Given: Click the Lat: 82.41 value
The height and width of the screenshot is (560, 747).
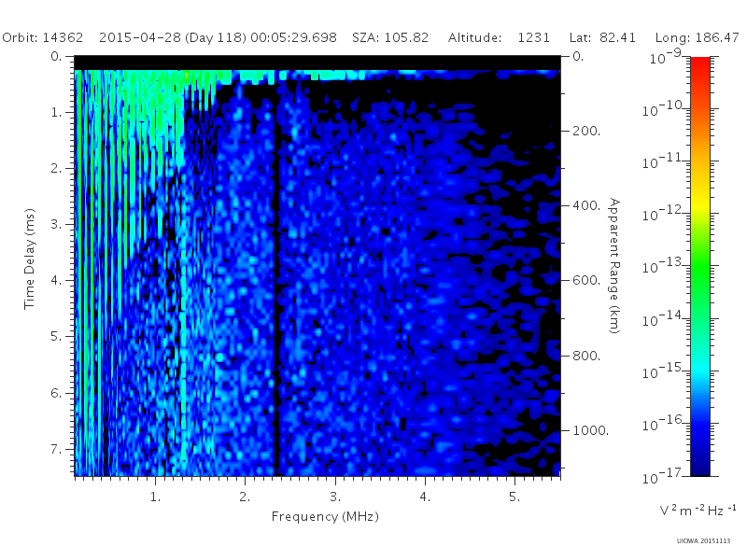Looking at the screenshot, I should 602,37.
